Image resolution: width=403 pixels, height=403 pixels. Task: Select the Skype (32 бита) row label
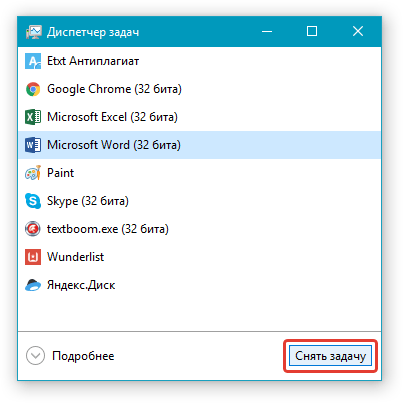point(88,201)
